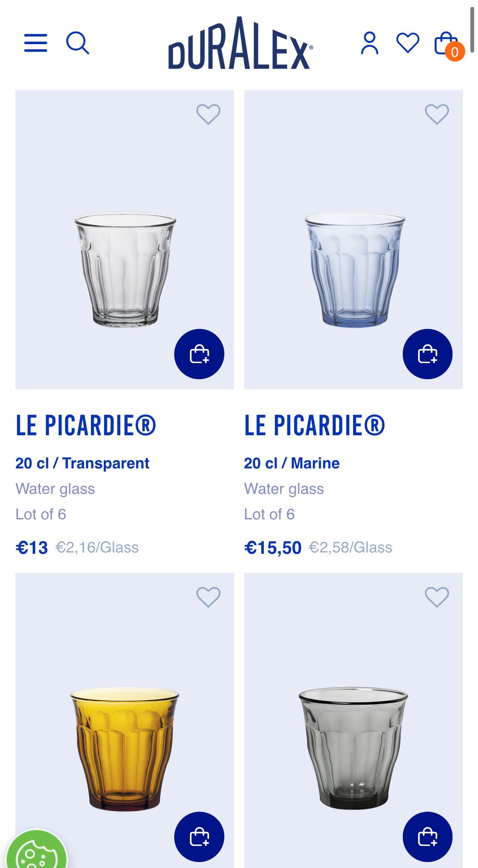Viewport: 478px width, 868px height.
Task: Open Le Picardie 20 cl Transparent title
Action: click(x=86, y=426)
